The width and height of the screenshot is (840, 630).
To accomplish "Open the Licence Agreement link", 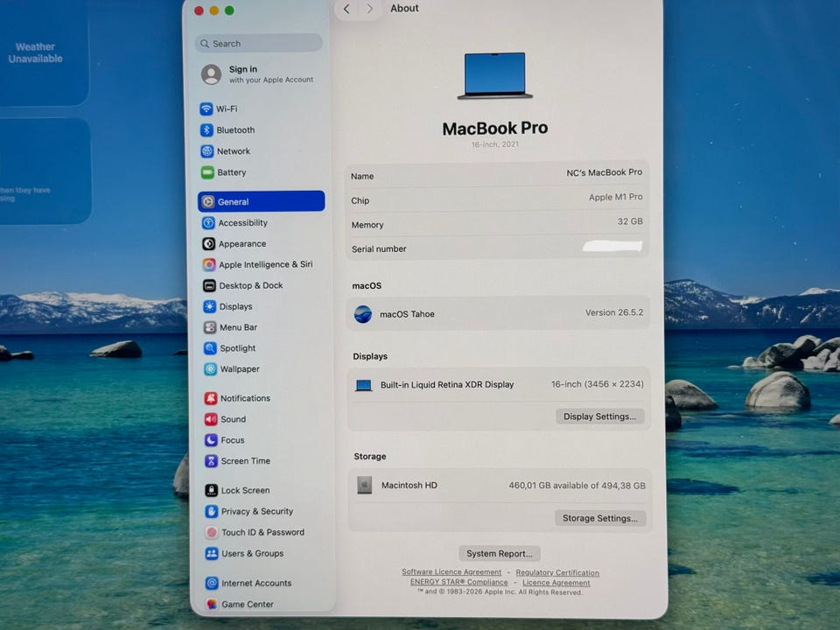I will click(x=556, y=583).
